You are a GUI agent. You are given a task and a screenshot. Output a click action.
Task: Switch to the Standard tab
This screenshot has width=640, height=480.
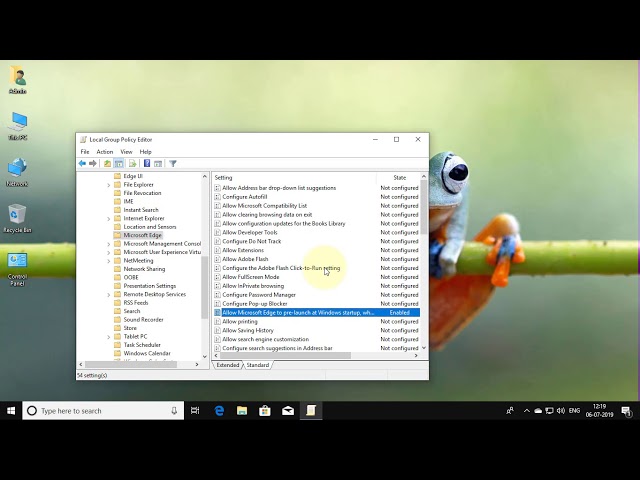pos(258,365)
